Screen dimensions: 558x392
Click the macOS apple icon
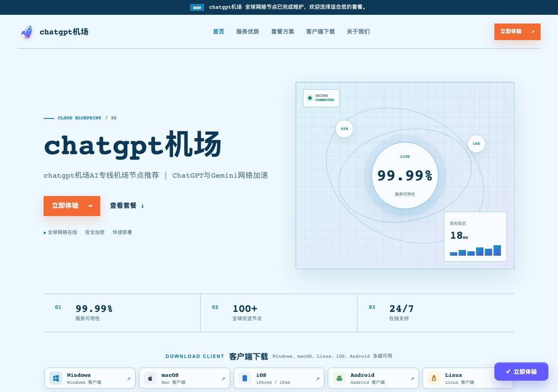[150, 378]
